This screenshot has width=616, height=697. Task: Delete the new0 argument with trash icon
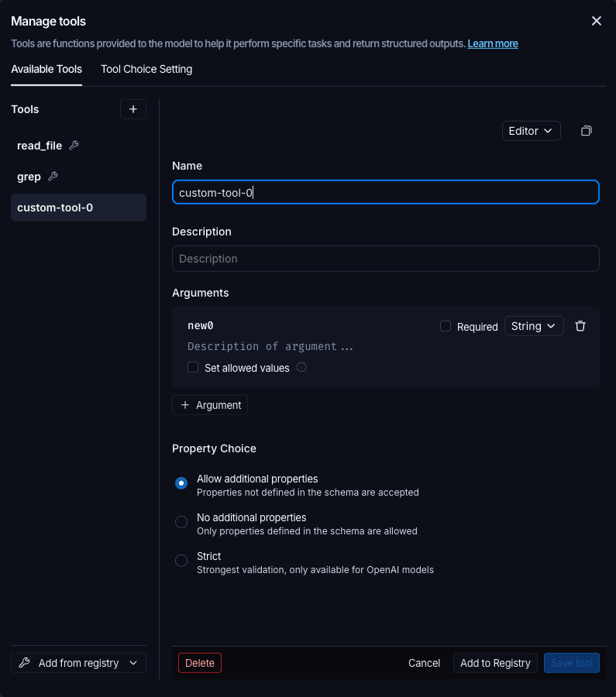(x=580, y=326)
